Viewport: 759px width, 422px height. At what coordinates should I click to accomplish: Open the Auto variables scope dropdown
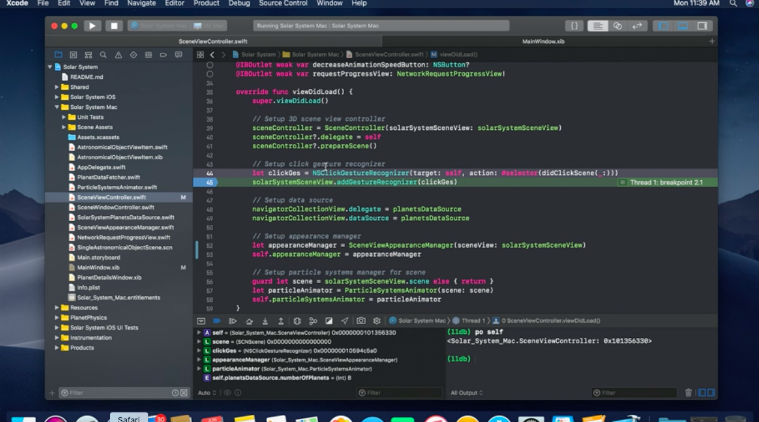click(207, 392)
